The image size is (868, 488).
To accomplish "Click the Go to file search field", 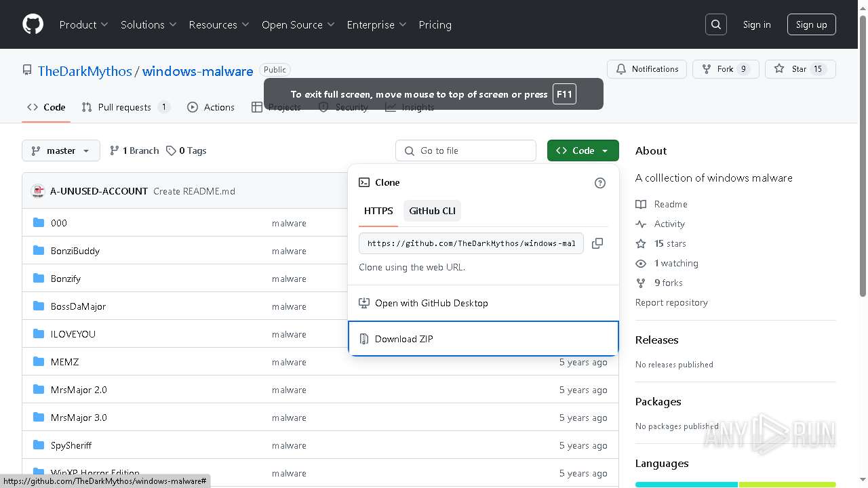I will click(x=466, y=150).
